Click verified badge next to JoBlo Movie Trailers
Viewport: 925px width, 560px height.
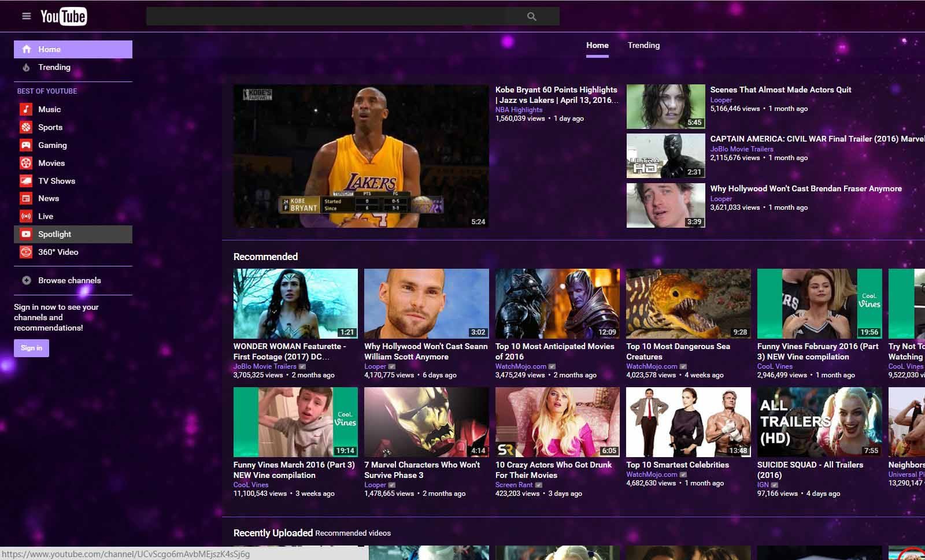tap(302, 366)
